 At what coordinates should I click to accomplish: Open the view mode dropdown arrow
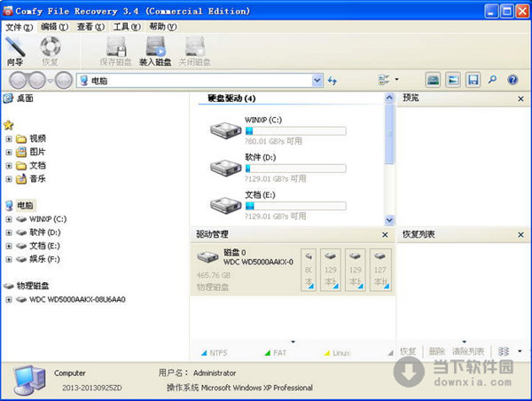pyautogui.click(x=396, y=80)
